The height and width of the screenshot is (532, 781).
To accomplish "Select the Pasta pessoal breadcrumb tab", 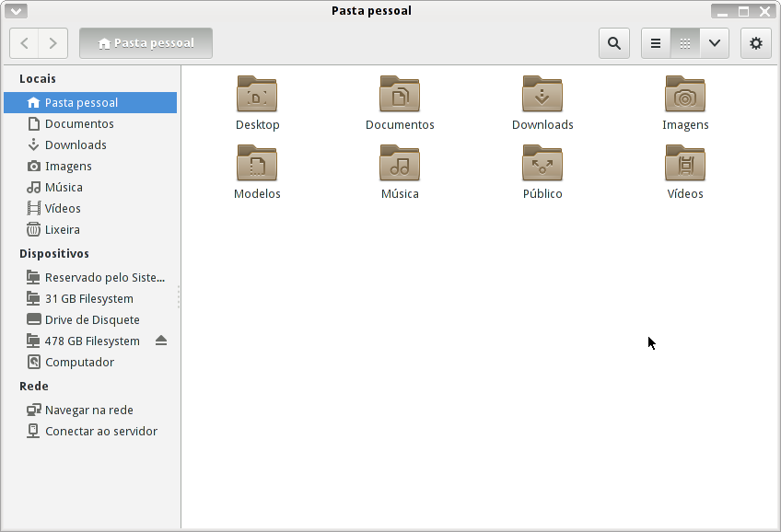I will 146,43.
